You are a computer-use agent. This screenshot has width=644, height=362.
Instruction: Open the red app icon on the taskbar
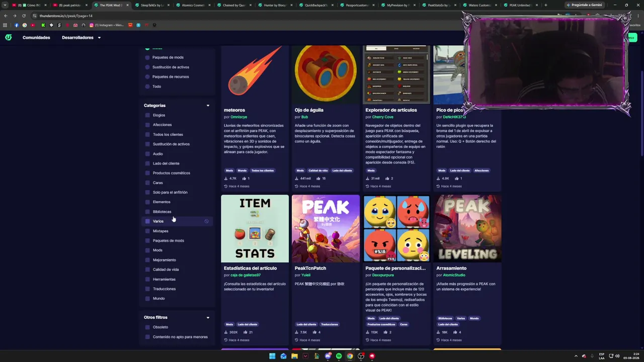pyautogui.click(x=372, y=356)
